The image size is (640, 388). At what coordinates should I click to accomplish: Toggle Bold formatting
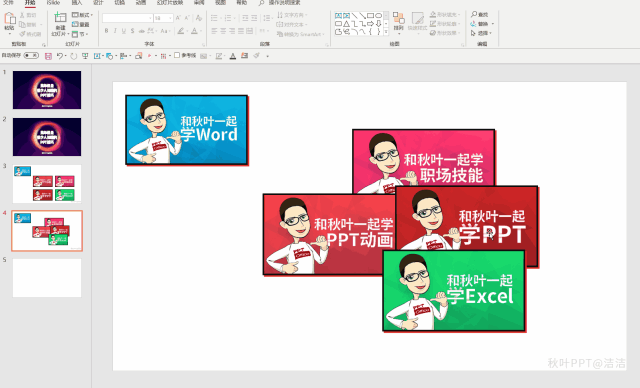click(x=107, y=31)
